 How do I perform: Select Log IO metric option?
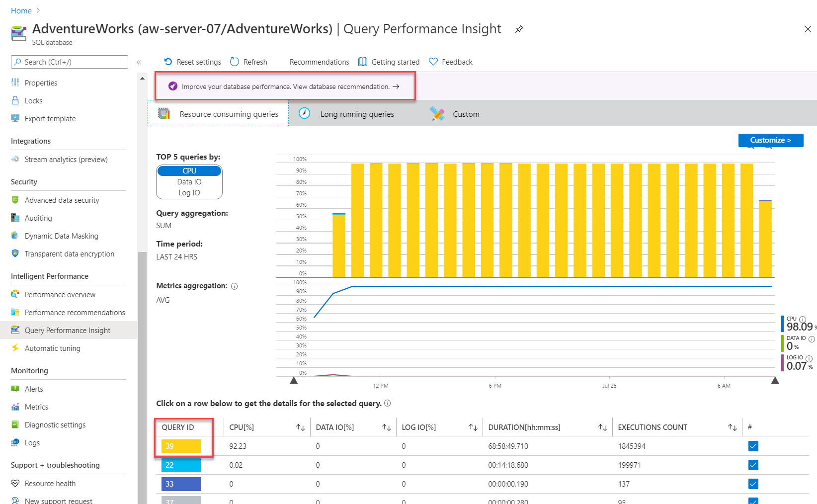coord(189,193)
